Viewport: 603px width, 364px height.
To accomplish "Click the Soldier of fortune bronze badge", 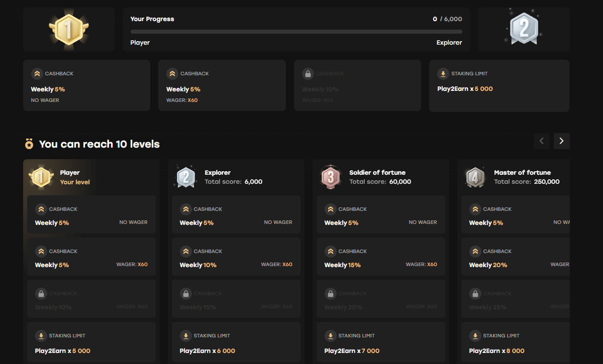I will [x=330, y=177].
